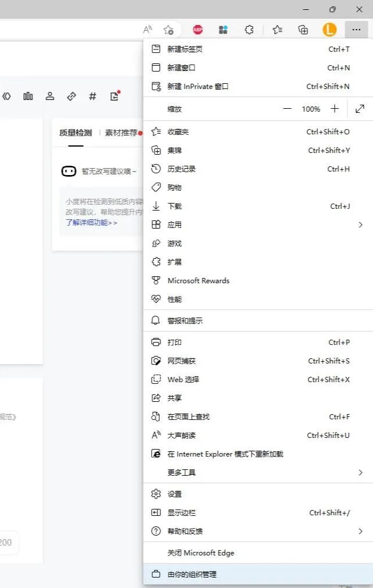Select 在页面上查找 menu item
373x588 pixels.
pyautogui.click(x=258, y=416)
